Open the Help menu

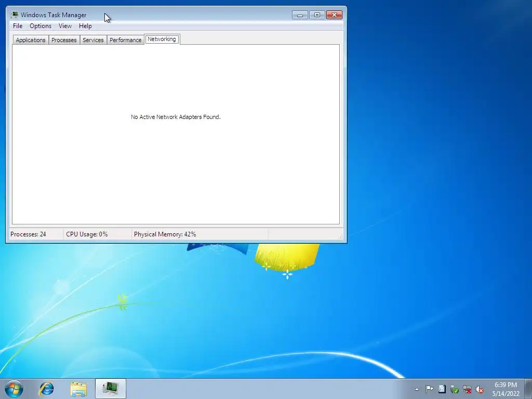85,26
